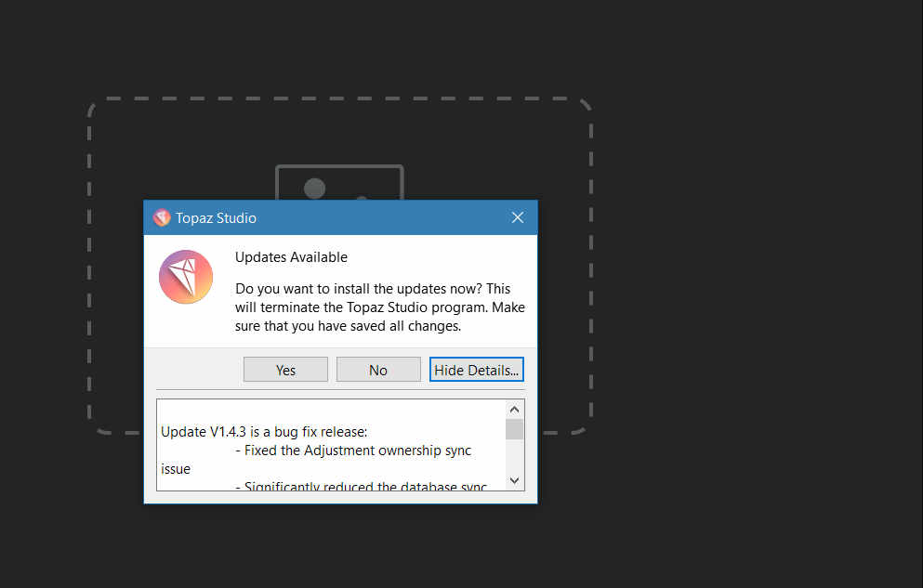Click the empty dark canvas outside drop zone
The width and height of the screenshot is (923, 588).
[744, 279]
